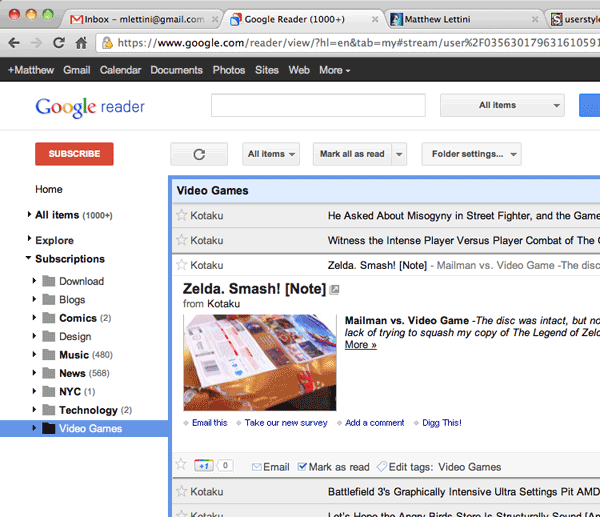Star the item in the article footer bar

click(x=181, y=465)
